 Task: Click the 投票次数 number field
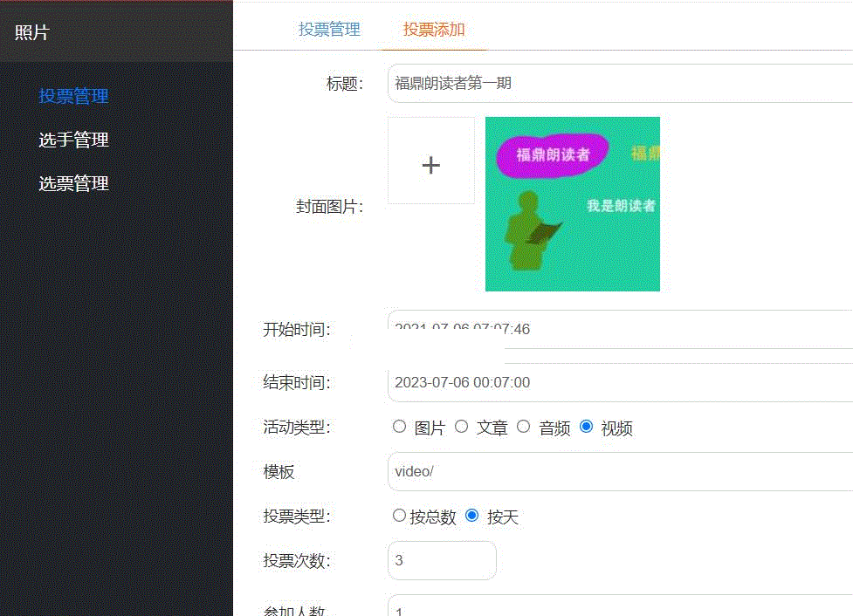point(442,560)
